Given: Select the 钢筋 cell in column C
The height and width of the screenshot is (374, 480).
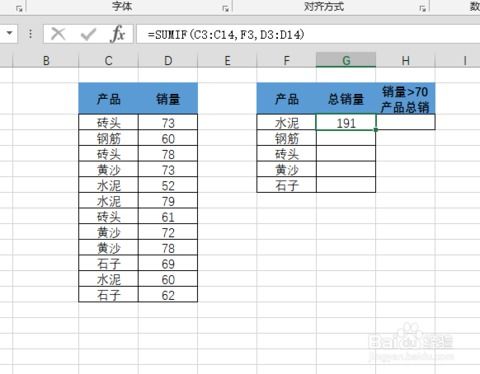Looking at the screenshot, I should tap(108, 138).
